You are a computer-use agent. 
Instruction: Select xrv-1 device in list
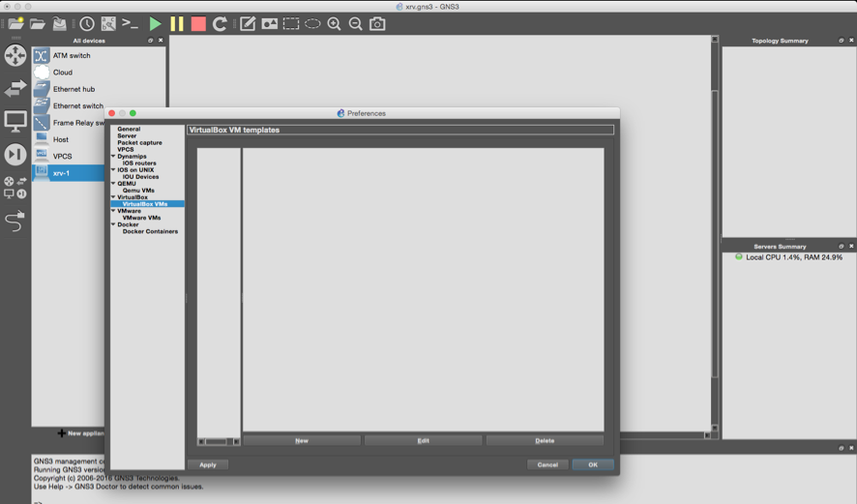(x=69, y=173)
